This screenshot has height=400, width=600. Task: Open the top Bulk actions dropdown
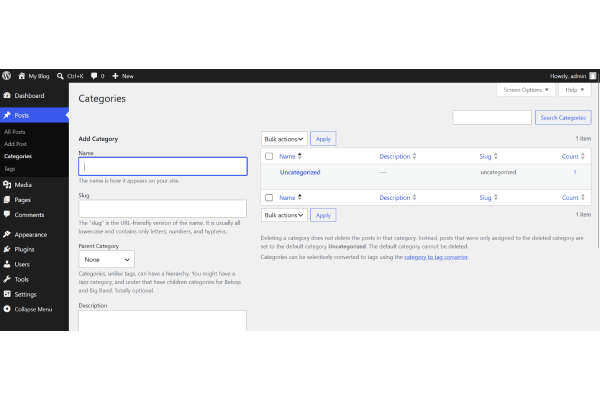284,139
